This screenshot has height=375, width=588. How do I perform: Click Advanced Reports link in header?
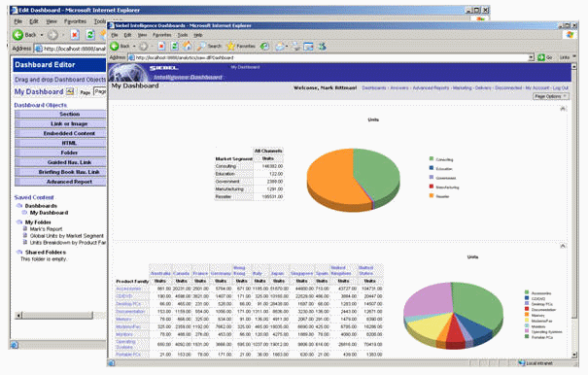(431, 87)
